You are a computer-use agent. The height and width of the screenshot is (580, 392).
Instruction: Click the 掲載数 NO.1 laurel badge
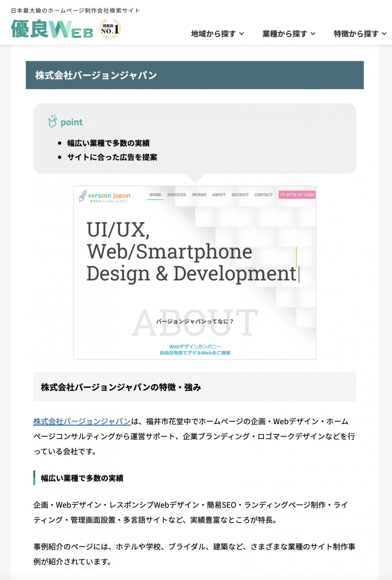(x=110, y=29)
